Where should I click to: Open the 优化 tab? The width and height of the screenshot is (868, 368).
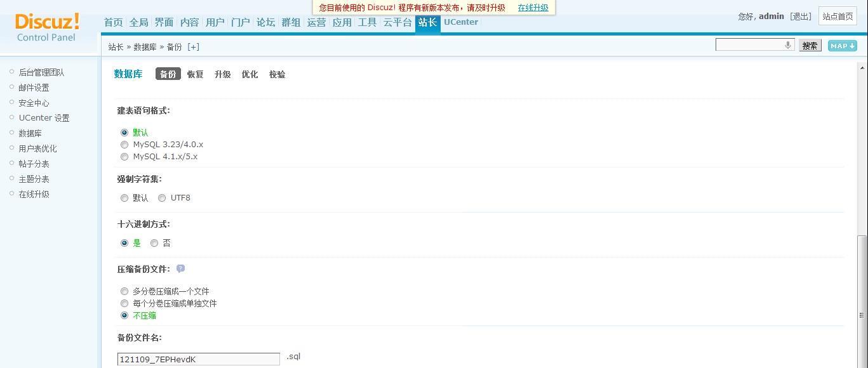point(250,74)
